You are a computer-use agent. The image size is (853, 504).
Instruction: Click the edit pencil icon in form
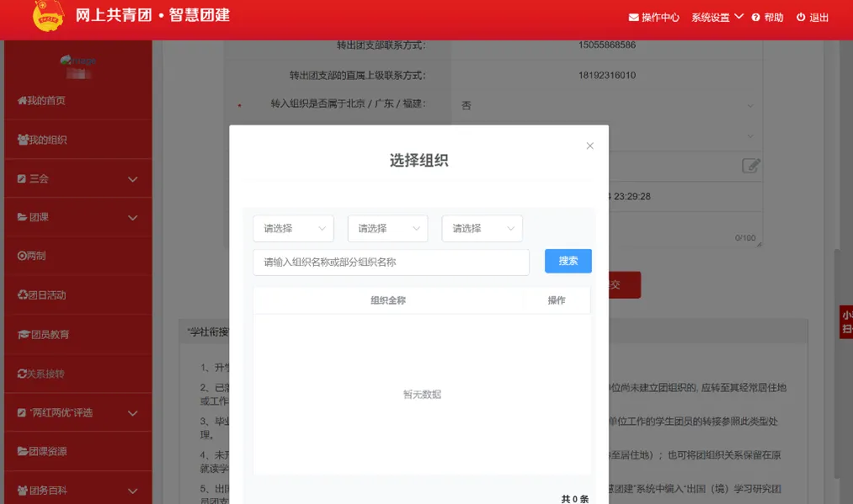(x=751, y=166)
